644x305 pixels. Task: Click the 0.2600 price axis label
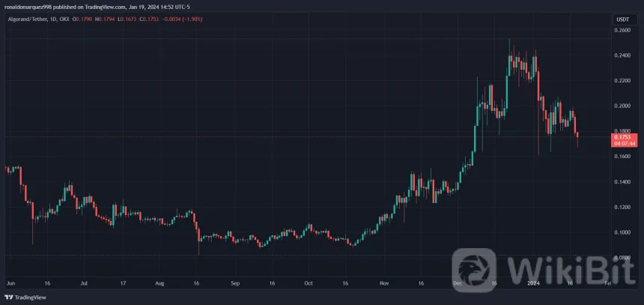[x=622, y=30]
